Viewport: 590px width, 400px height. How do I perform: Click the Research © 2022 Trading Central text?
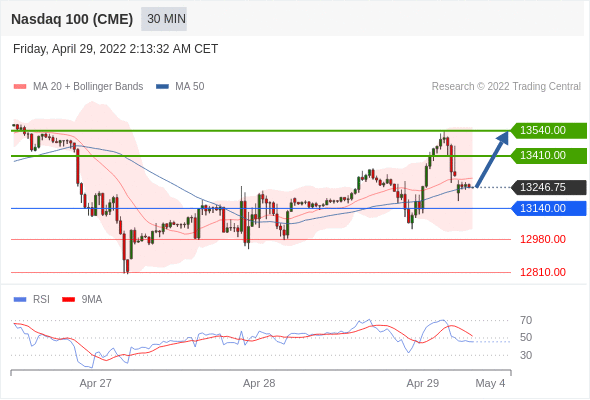coord(506,87)
